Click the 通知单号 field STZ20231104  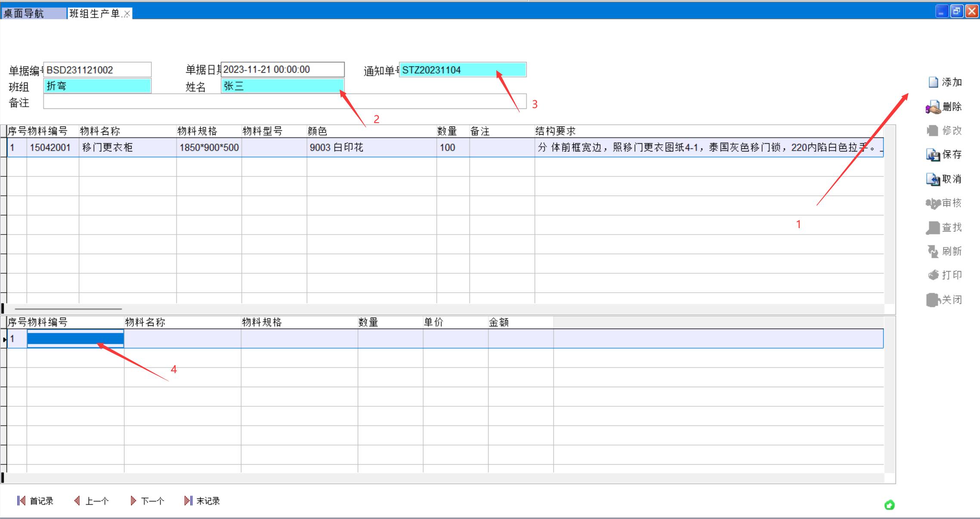point(462,70)
